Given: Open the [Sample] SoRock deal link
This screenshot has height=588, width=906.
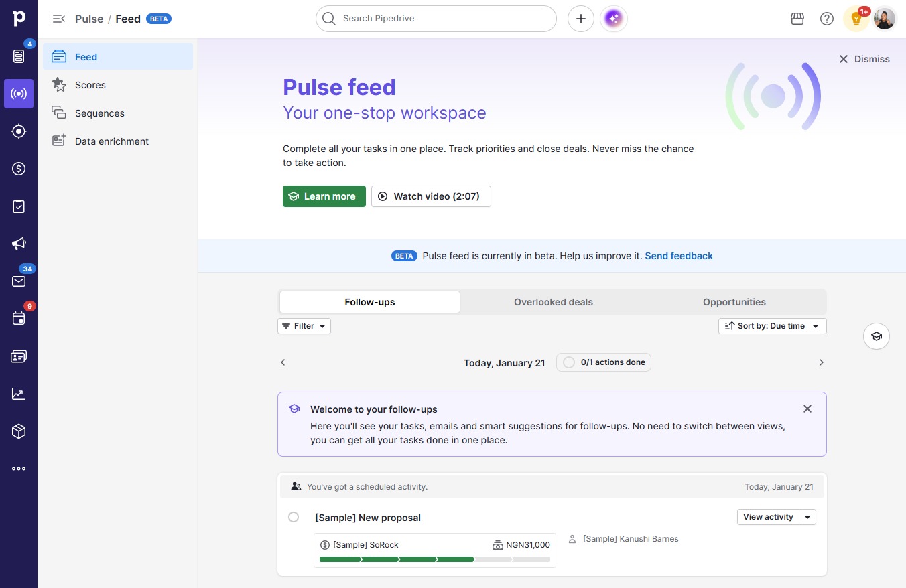Looking at the screenshot, I should pyautogui.click(x=366, y=545).
